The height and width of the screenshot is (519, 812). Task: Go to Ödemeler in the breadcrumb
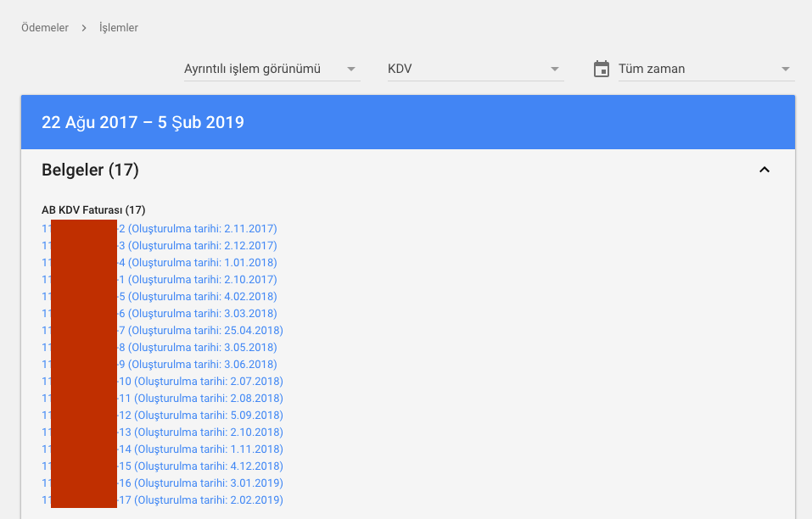pyautogui.click(x=44, y=28)
